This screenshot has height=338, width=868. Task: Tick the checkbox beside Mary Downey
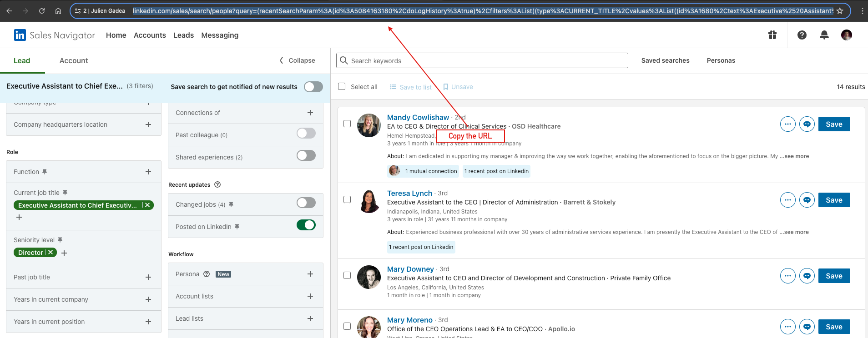click(347, 275)
